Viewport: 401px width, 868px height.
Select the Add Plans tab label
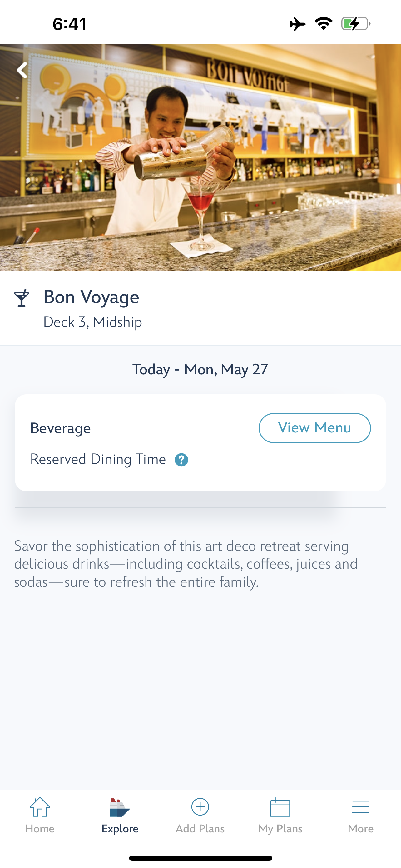[200, 829]
